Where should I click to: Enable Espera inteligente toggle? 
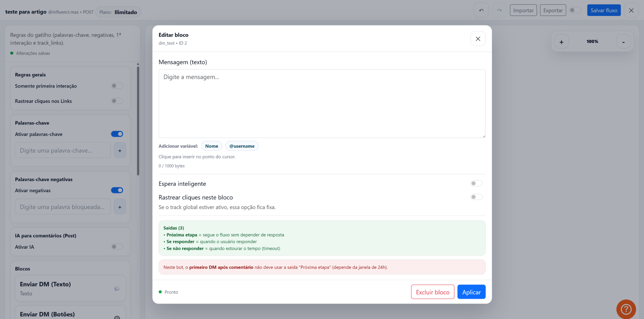(476, 183)
